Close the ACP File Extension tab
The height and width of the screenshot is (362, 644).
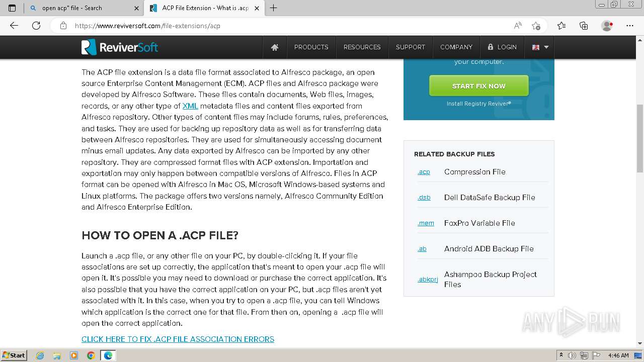[x=256, y=8]
